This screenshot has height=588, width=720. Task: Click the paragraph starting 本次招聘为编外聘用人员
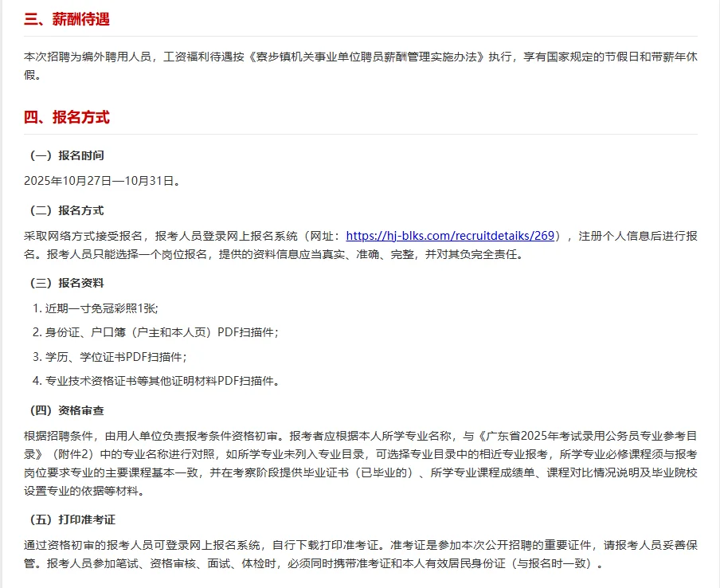361,65
